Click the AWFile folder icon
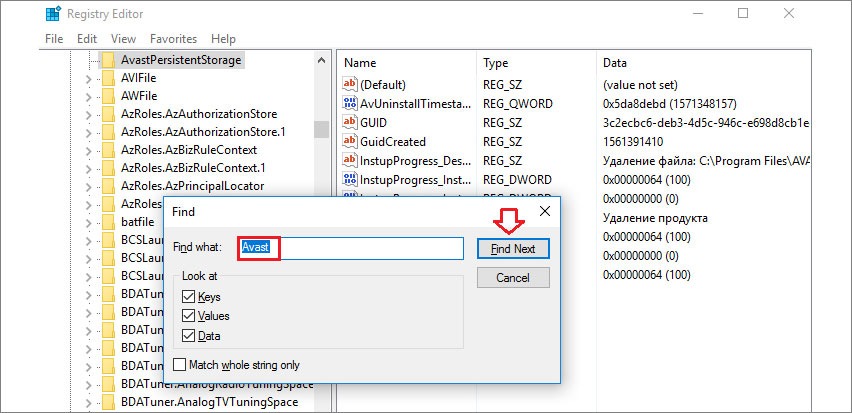Viewport: 852px width, 413px height. click(x=109, y=96)
